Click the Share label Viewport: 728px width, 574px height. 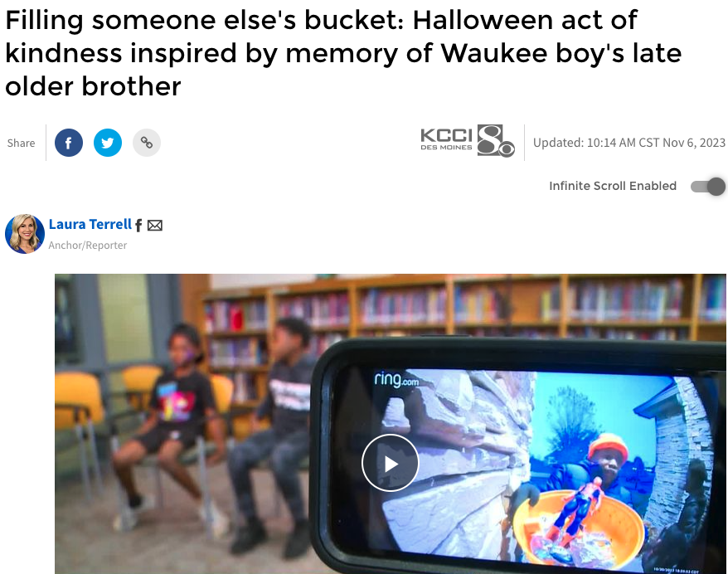pyautogui.click(x=21, y=143)
